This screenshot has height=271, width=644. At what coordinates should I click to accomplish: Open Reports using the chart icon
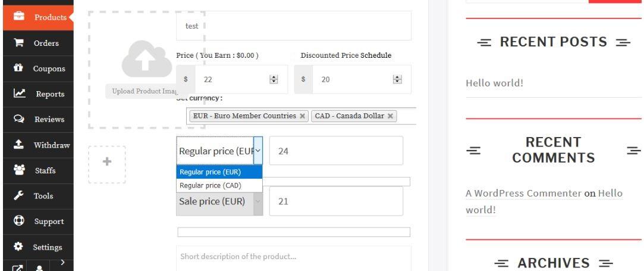click(x=18, y=94)
